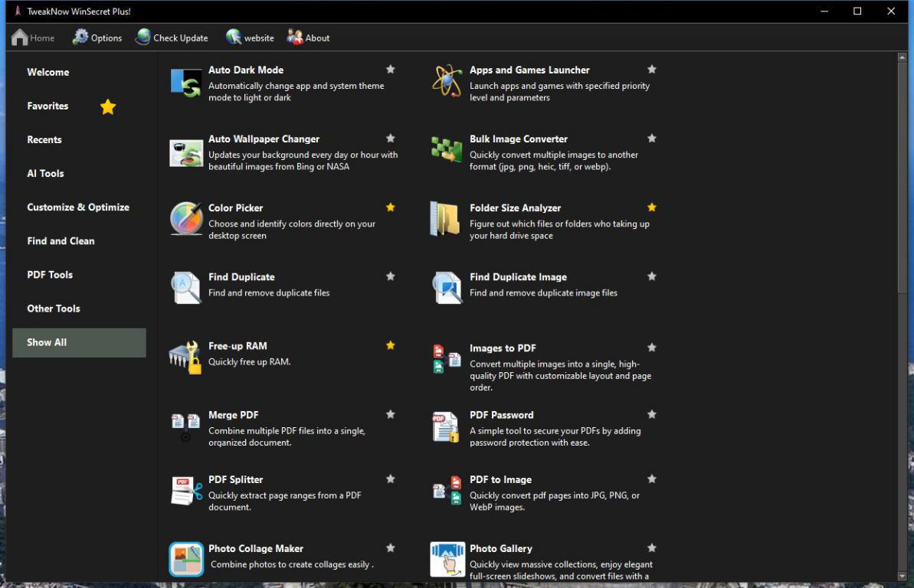Image resolution: width=914 pixels, height=588 pixels.
Task: Click the Folder Size Analyzer folder icon
Action: coord(446,220)
